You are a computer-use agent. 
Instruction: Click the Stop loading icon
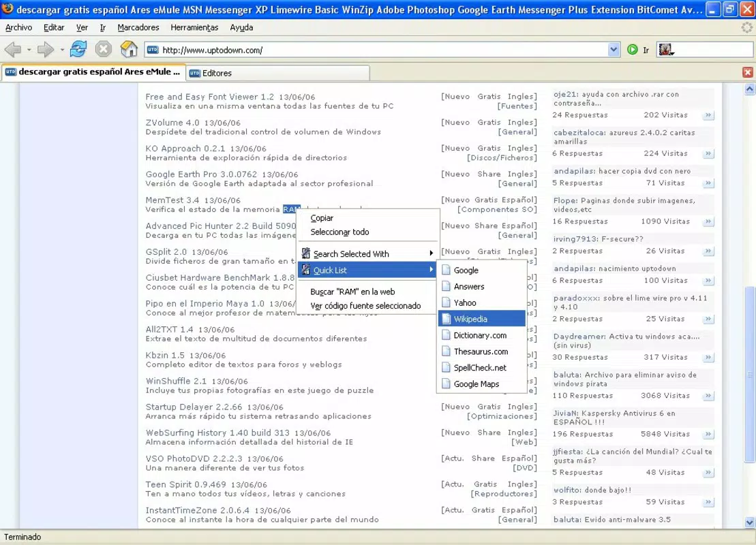[x=103, y=49]
